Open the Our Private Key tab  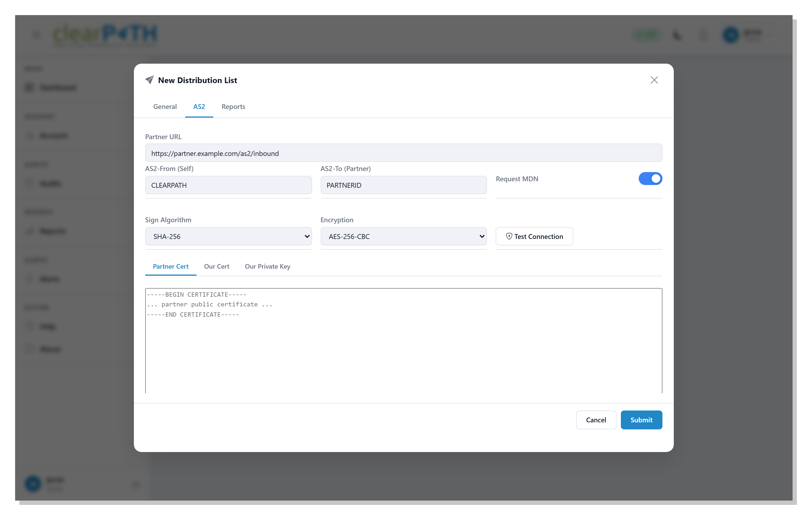[x=267, y=266]
